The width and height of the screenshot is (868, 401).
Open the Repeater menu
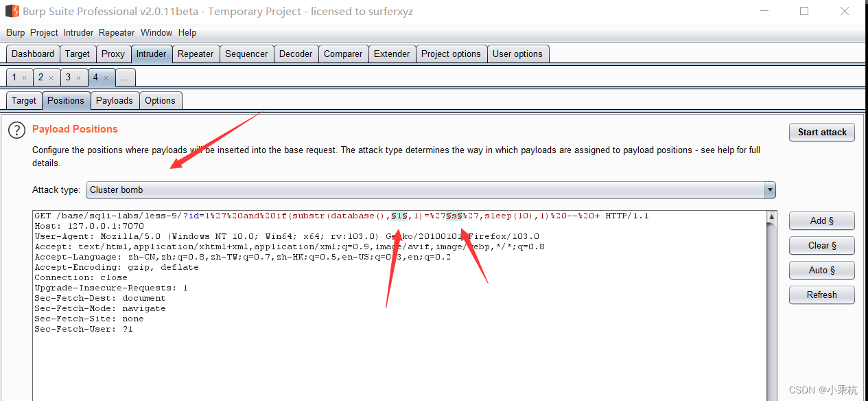coord(117,32)
